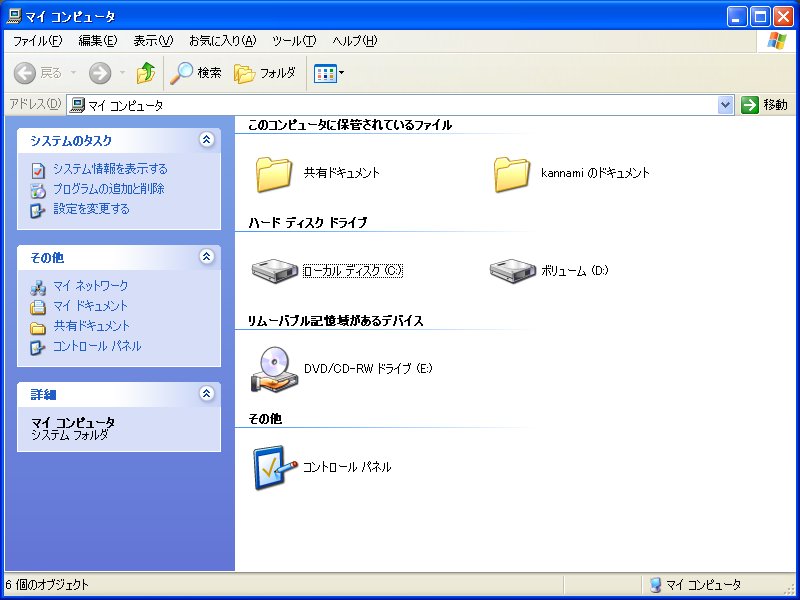The height and width of the screenshot is (600, 800).
Task: Click the 6 個のオブジェクト status text
Action: pyautogui.click(x=47, y=585)
